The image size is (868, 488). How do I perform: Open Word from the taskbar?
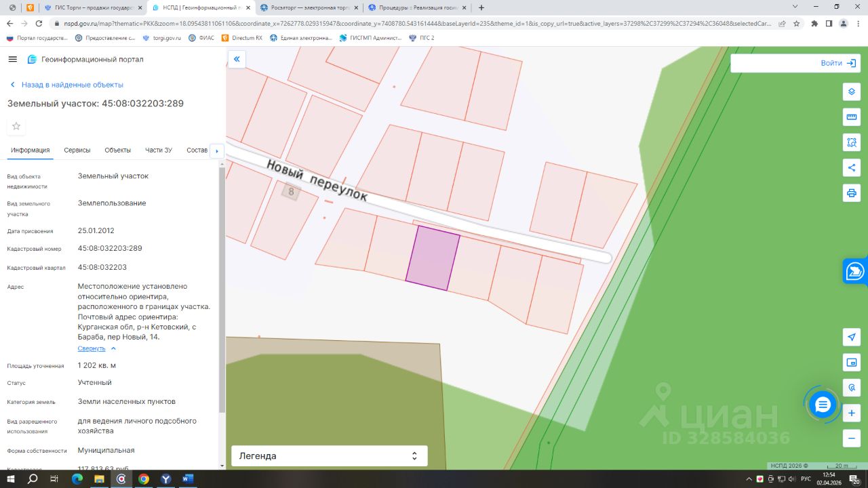point(187,479)
